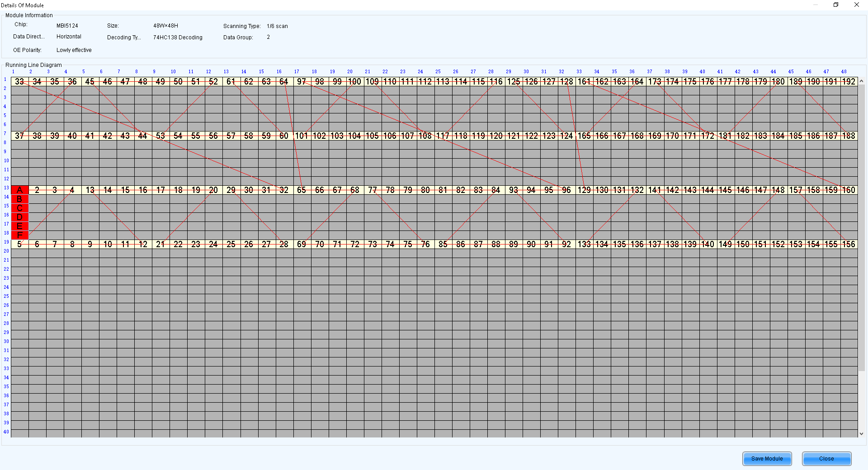Click cell numbered 60 in row seven
This screenshot has height=470, width=868.
click(284, 136)
